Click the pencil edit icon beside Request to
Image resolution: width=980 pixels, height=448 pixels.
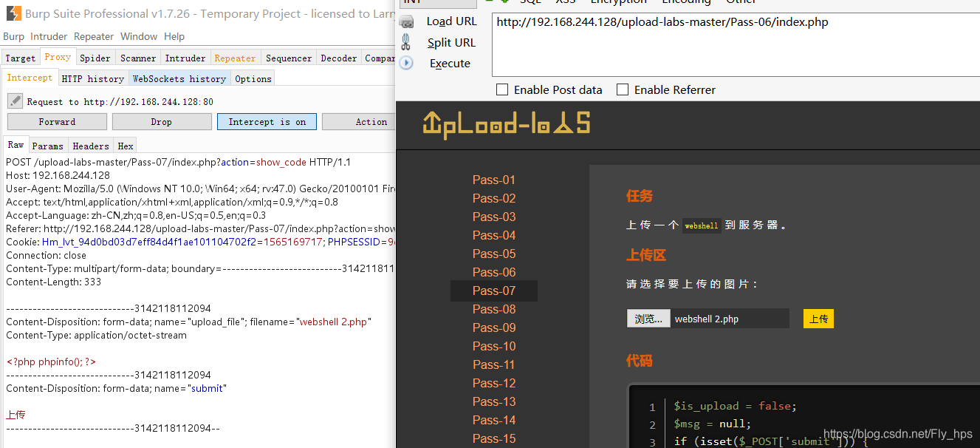coord(15,101)
